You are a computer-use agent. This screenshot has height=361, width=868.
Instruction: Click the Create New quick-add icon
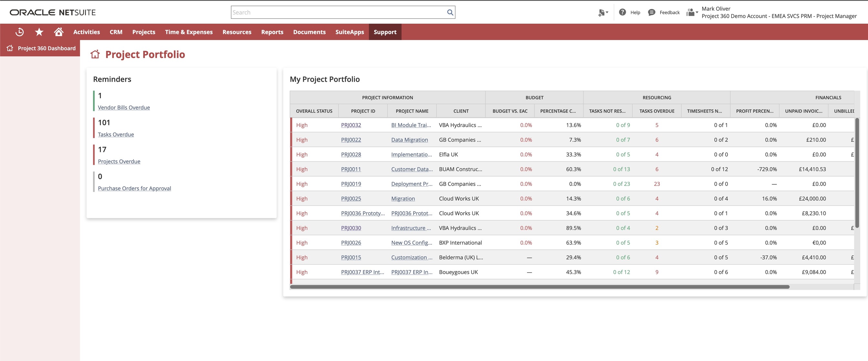[x=601, y=12]
